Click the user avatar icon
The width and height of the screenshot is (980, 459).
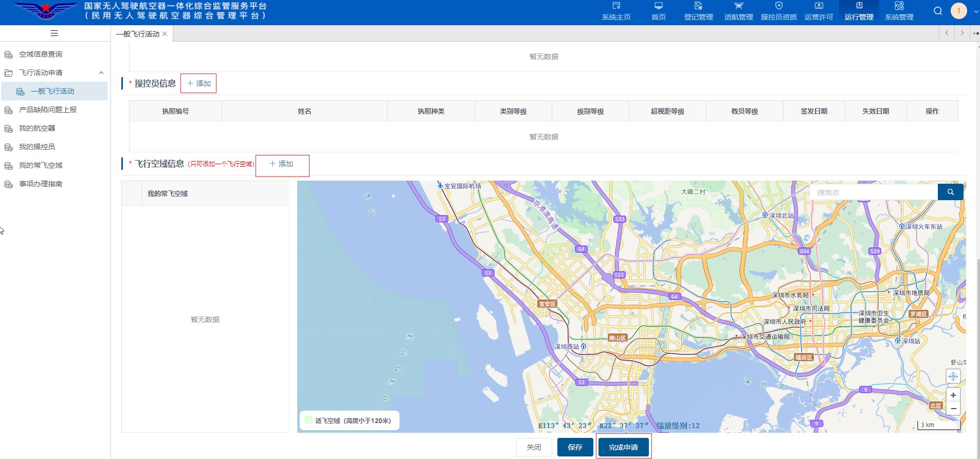tap(958, 11)
